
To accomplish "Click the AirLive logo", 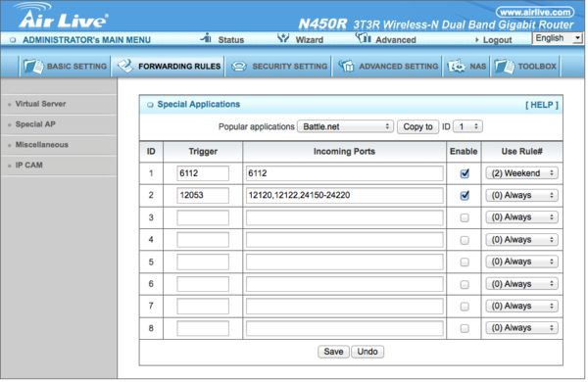I will [63, 17].
